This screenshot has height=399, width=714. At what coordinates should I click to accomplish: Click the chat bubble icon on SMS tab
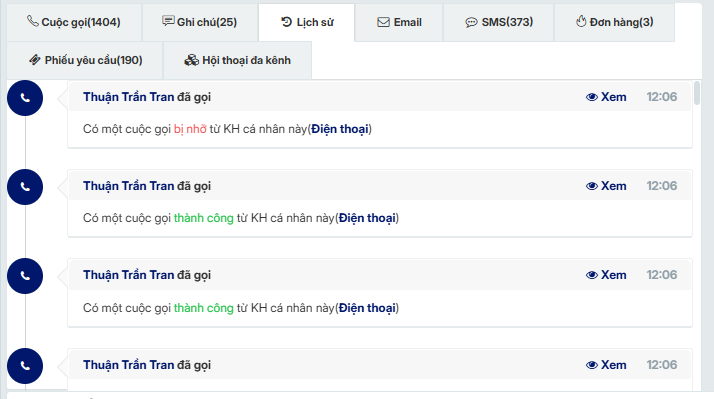471,23
